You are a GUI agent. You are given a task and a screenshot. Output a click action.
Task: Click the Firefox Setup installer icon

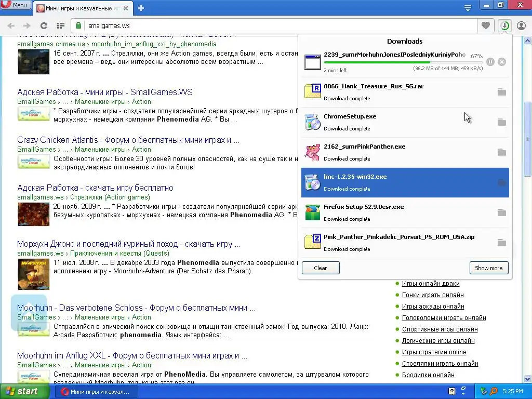312,212
